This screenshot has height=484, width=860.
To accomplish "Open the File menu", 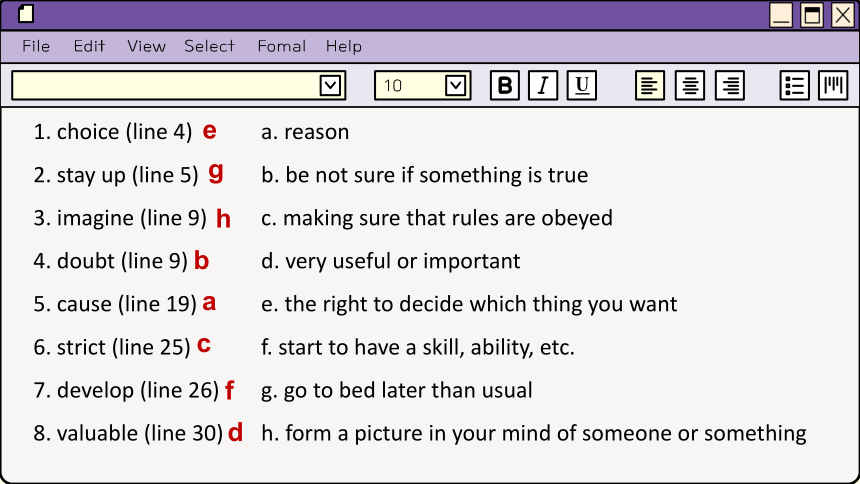I will pos(36,46).
